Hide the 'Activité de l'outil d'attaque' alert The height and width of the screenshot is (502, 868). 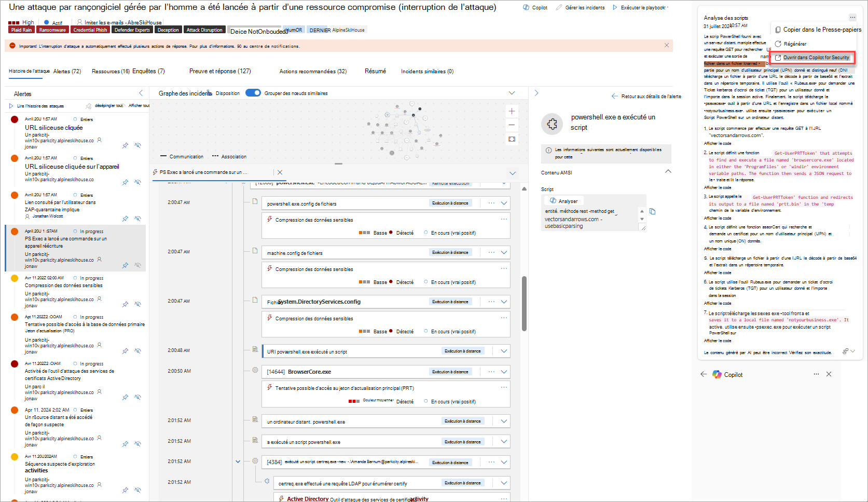tap(138, 398)
